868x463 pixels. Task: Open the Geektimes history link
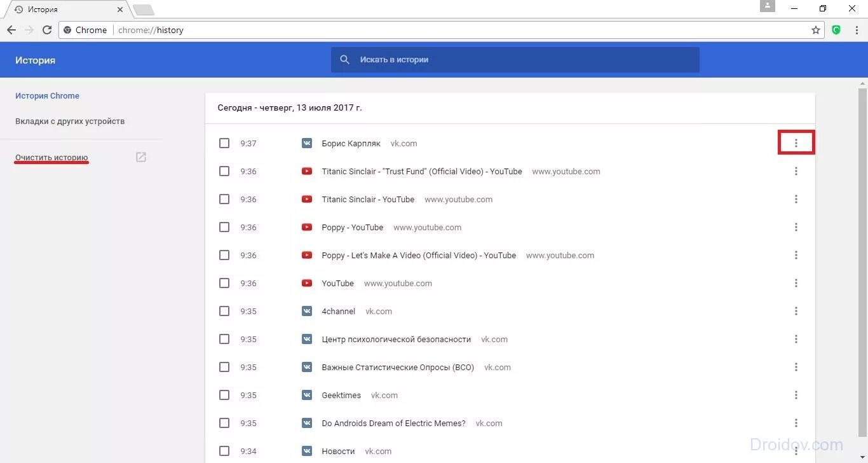pos(341,396)
